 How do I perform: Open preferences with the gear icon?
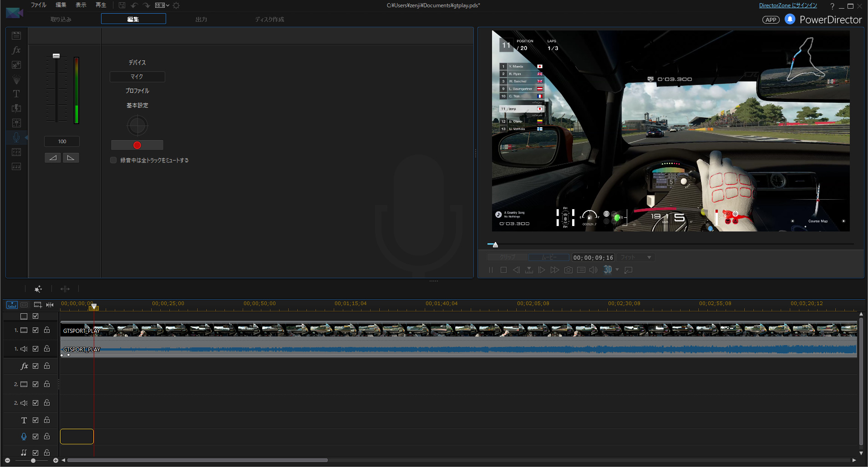pyautogui.click(x=176, y=5)
